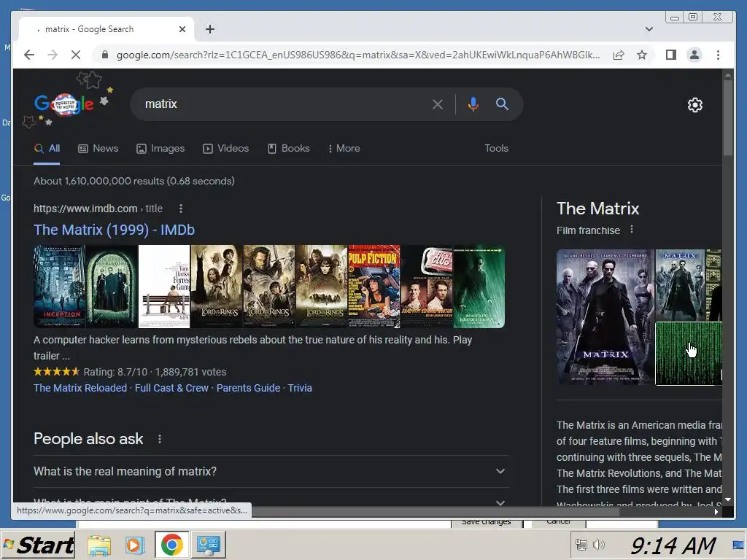Open the tab search dropdown chevron
This screenshot has height=560, width=747.
click(649, 29)
